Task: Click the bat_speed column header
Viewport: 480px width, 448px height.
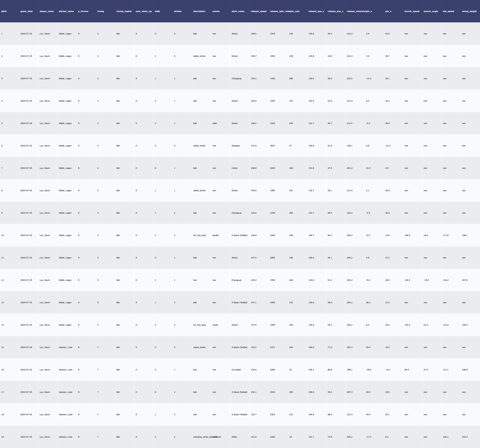Action: click(x=448, y=11)
